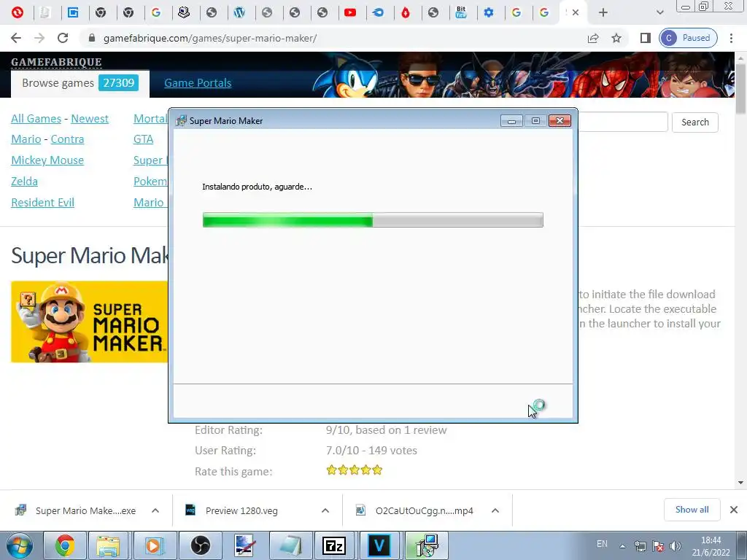Show all downloads
The image size is (747, 560).
(x=692, y=510)
